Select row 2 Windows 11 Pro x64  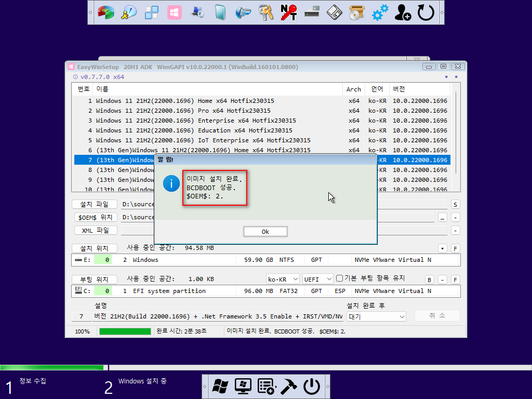(262, 111)
